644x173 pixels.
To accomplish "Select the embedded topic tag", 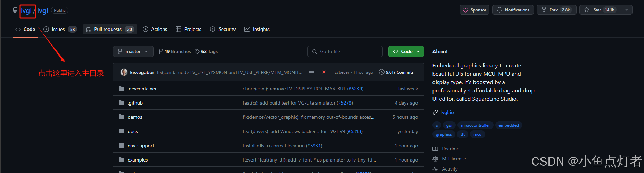I will pos(509,125).
